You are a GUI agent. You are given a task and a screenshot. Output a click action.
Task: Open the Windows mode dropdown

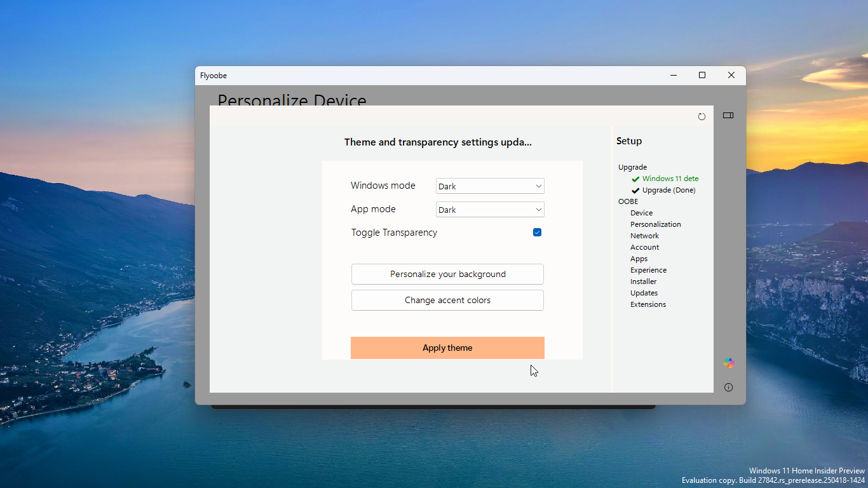tap(490, 186)
